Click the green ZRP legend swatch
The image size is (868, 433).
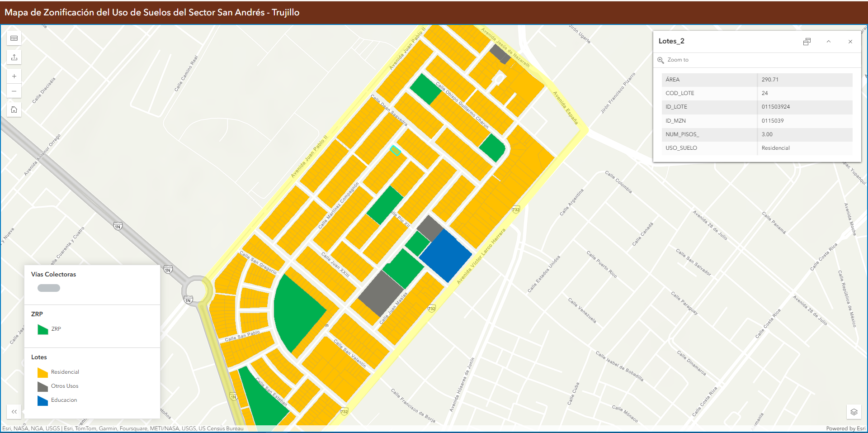pos(42,329)
